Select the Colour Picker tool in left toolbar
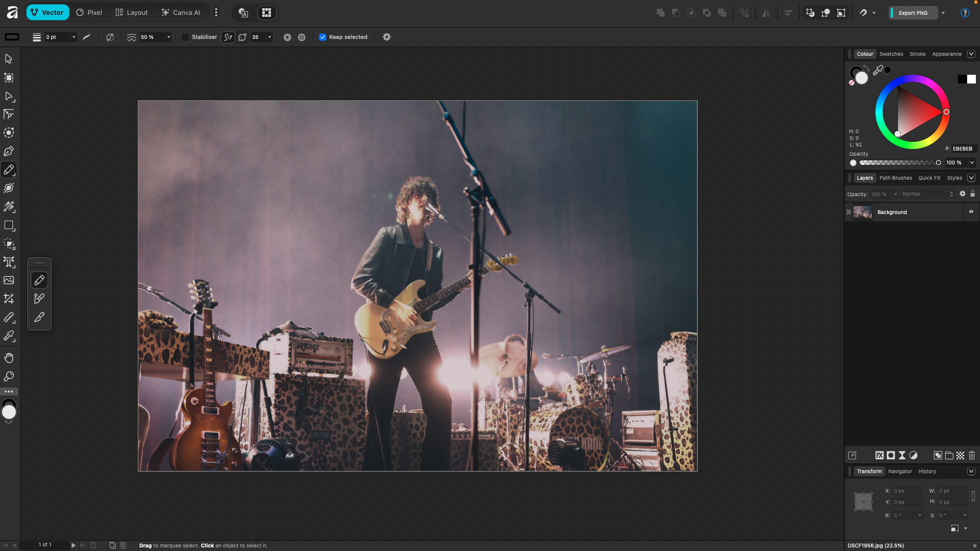The width and height of the screenshot is (980, 551). click(9, 336)
